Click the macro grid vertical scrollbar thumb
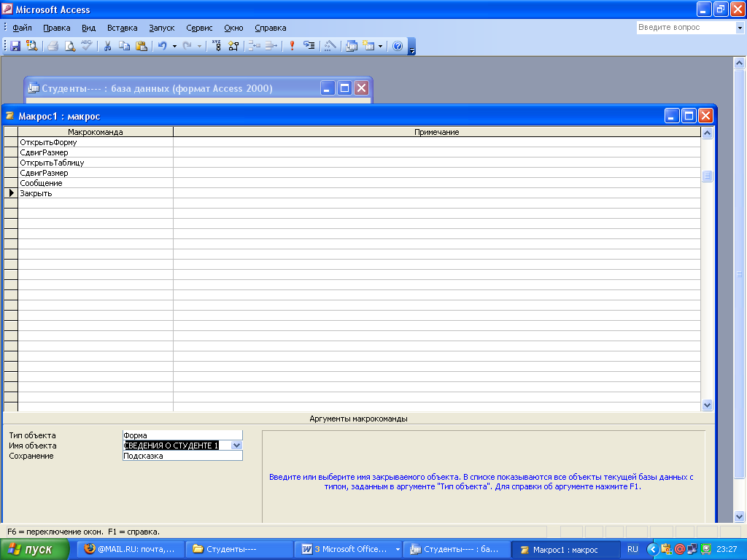This screenshot has height=560, width=747. coord(707,176)
